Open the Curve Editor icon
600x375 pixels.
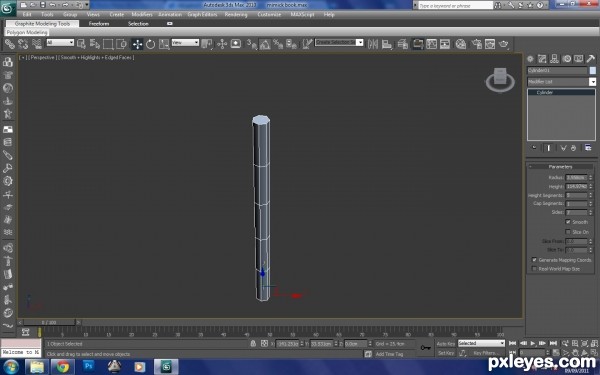(431, 44)
